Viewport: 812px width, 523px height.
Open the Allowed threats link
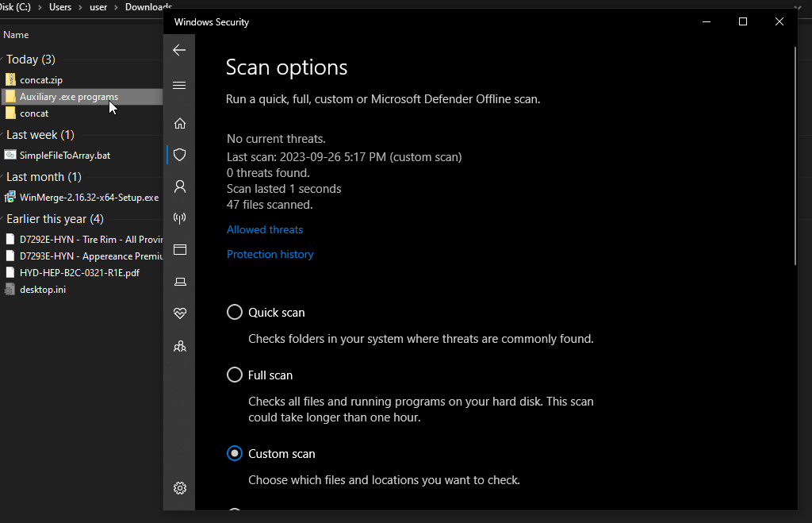(x=265, y=229)
